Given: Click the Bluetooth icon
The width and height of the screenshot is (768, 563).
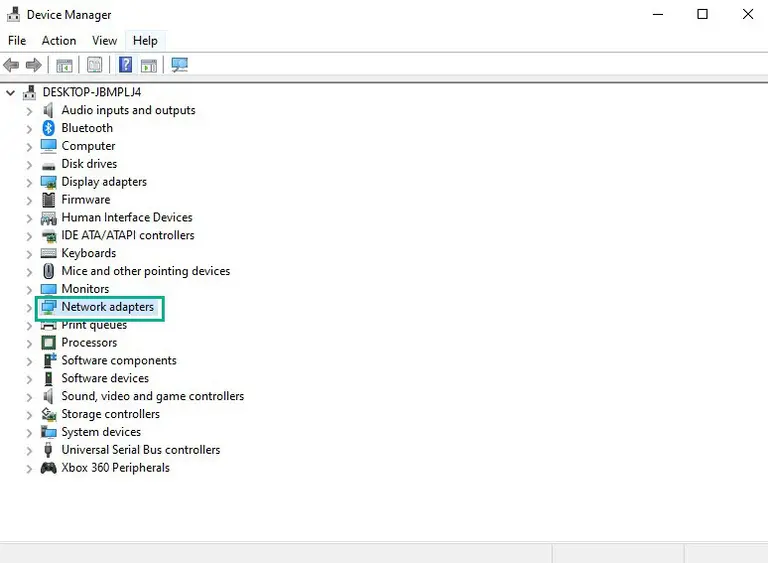Looking at the screenshot, I should click(x=48, y=128).
